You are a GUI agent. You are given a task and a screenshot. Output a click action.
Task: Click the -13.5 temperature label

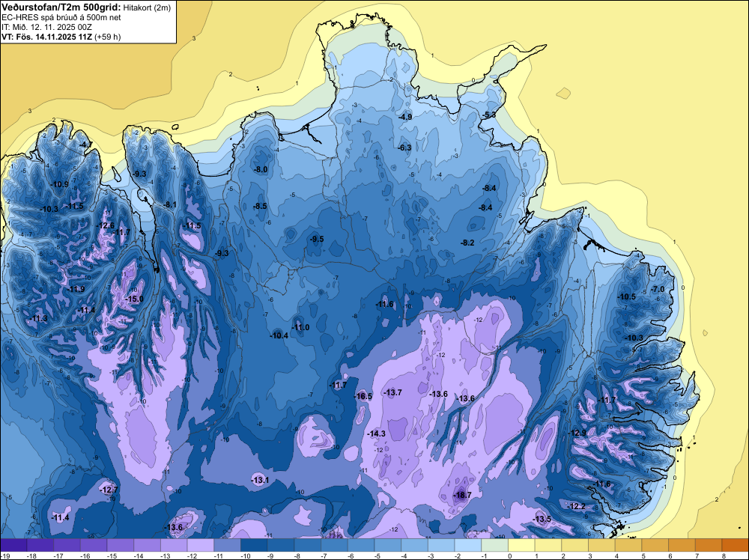click(542, 519)
